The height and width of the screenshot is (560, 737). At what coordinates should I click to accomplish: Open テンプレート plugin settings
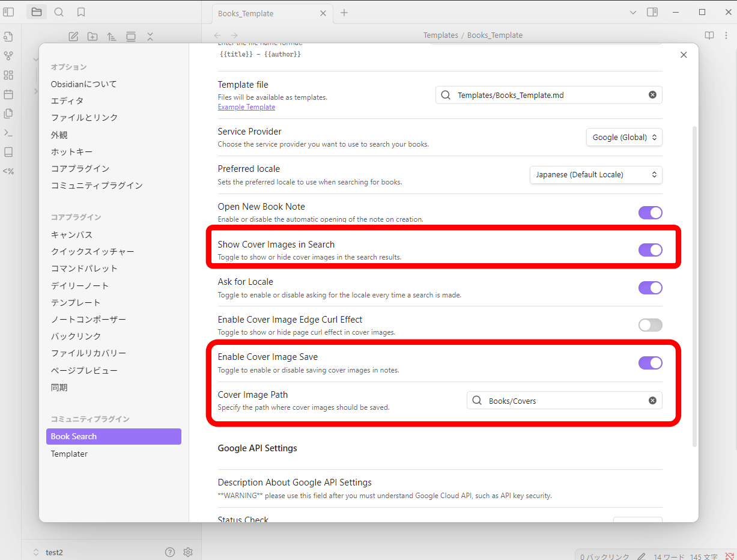(76, 302)
